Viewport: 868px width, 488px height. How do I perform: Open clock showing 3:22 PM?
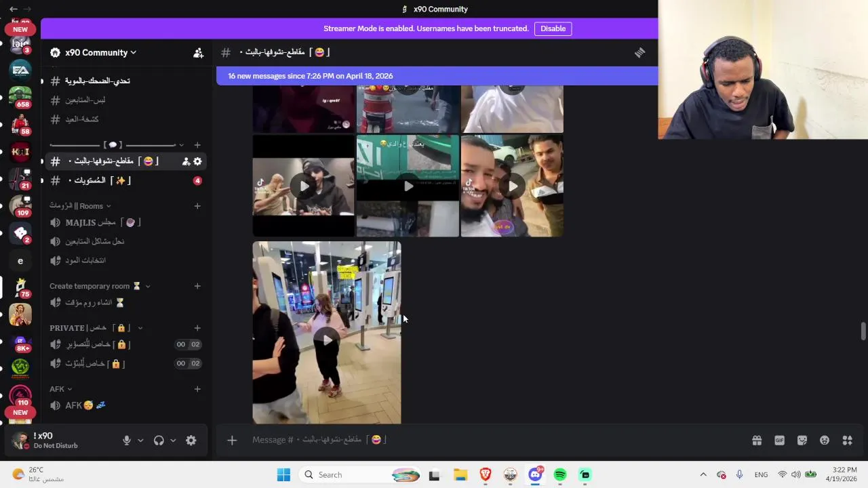tap(841, 474)
